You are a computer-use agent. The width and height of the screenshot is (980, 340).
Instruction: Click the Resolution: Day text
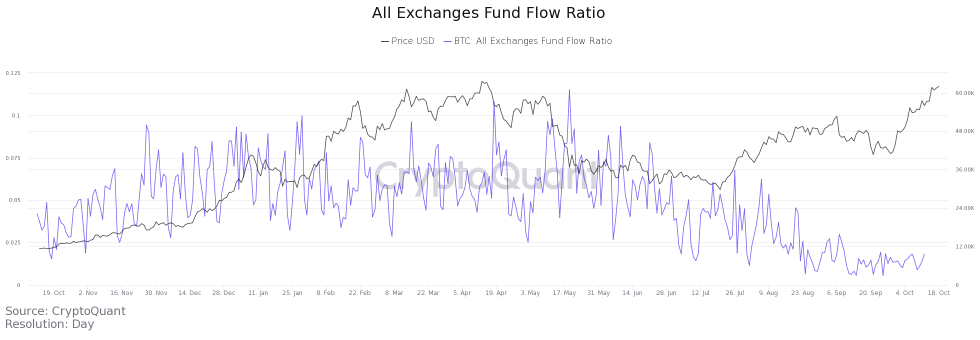click(49, 324)
